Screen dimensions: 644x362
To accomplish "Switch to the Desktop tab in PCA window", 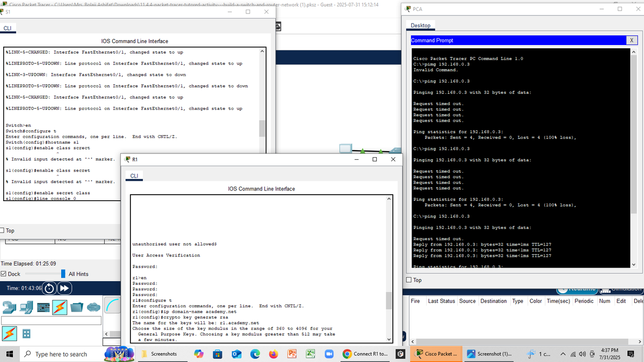I will (421, 25).
